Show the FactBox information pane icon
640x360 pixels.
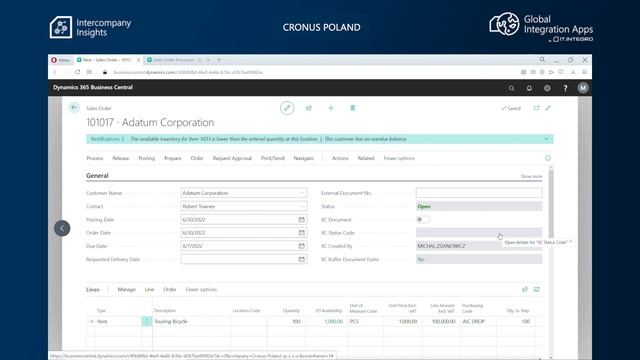[548, 158]
